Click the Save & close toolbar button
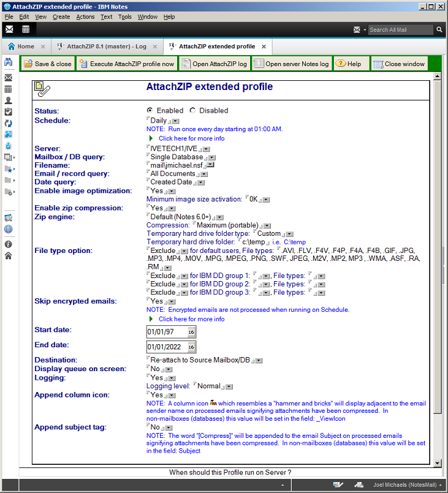Image resolution: width=448 pixels, height=493 pixels. pyautogui.click(x=47, y=64)
